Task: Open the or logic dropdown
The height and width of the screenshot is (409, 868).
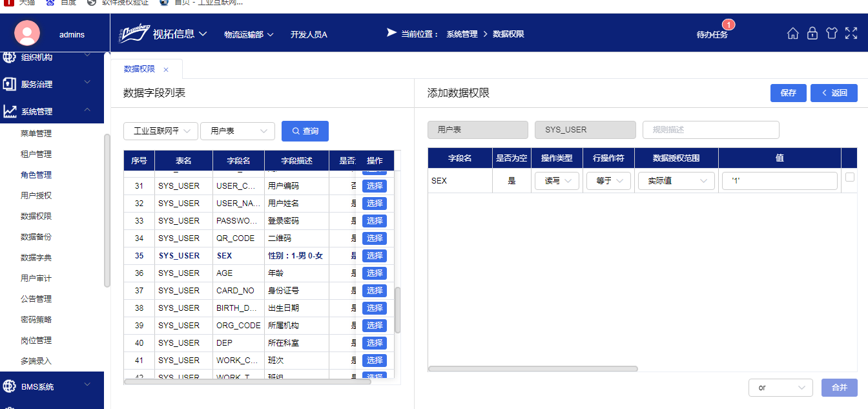Action: click(780, 388)
